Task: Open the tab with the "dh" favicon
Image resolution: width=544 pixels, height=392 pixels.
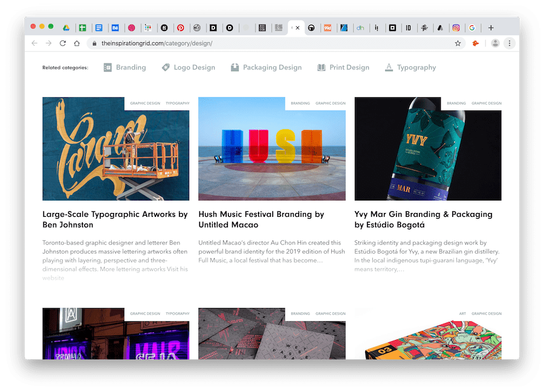Action: pyautogui.click(x=360, y=28)
